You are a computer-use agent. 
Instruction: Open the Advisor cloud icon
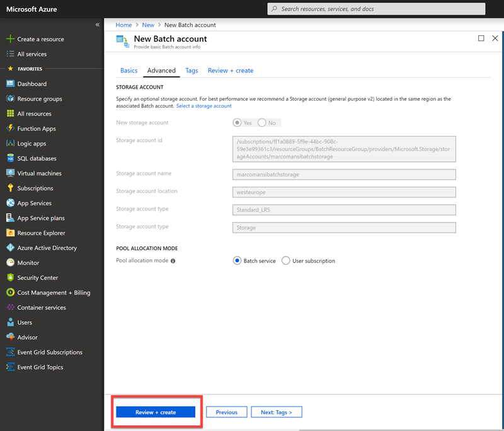click(10, 337)
